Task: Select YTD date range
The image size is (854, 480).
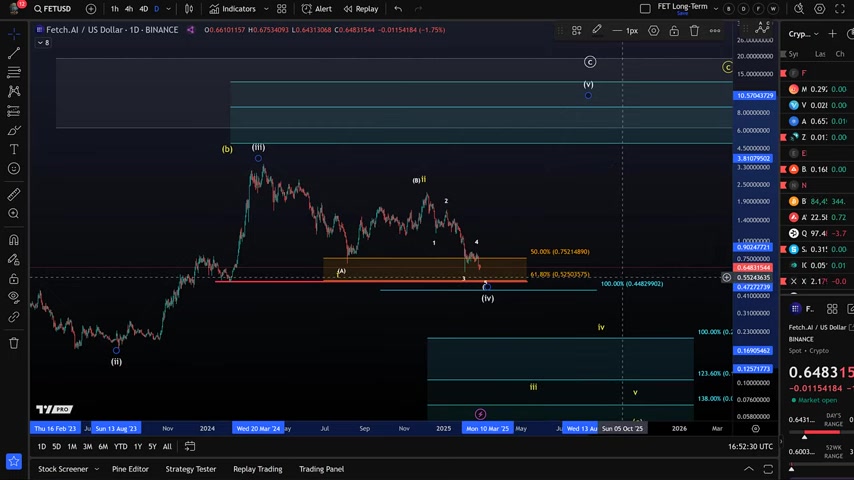Action: [x=120, y=446]
